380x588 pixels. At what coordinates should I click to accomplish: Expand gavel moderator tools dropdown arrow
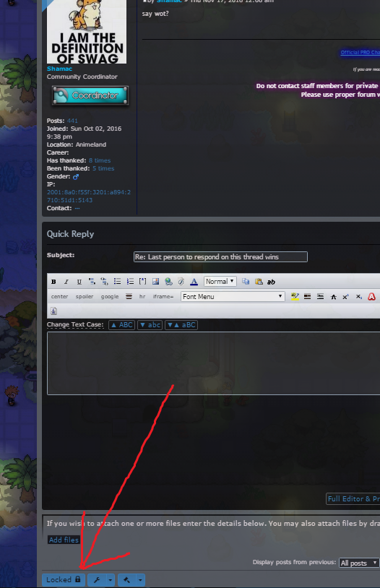[140, 580]
